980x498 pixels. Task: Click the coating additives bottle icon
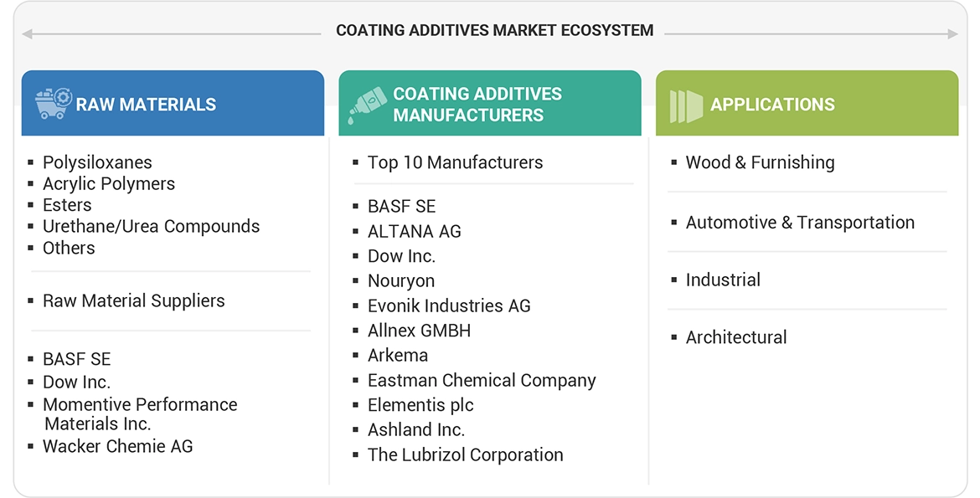(368, 105)
